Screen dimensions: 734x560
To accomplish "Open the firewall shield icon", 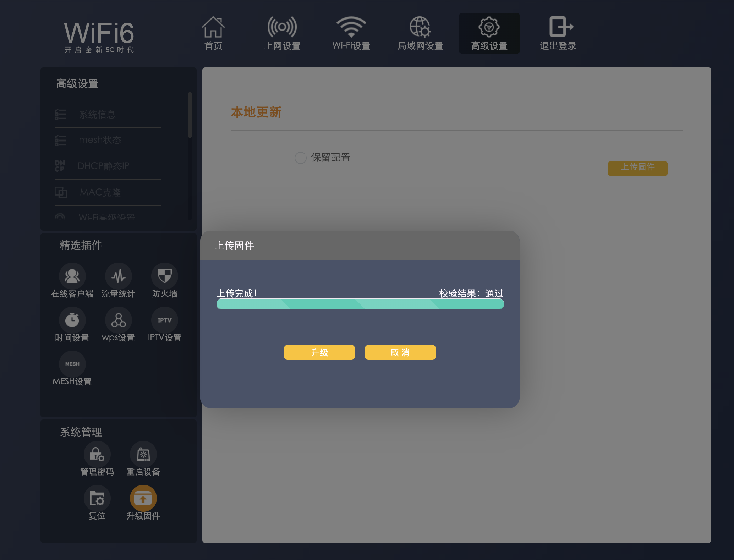I will pos(164,276).
